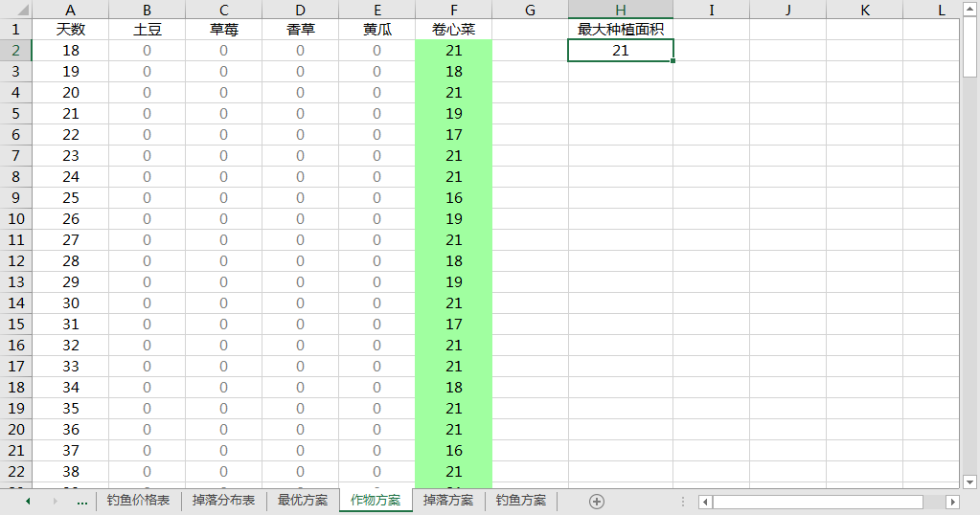
Task: Select column G header
Action: coord(530,10)
